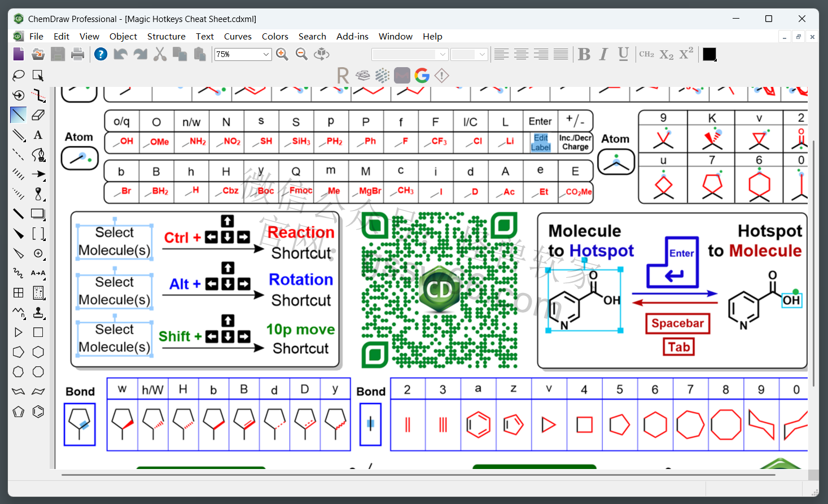The height and width of the screenshot is (504, 828).
Task: Select the Lasso tool
Action: (19, 75)
